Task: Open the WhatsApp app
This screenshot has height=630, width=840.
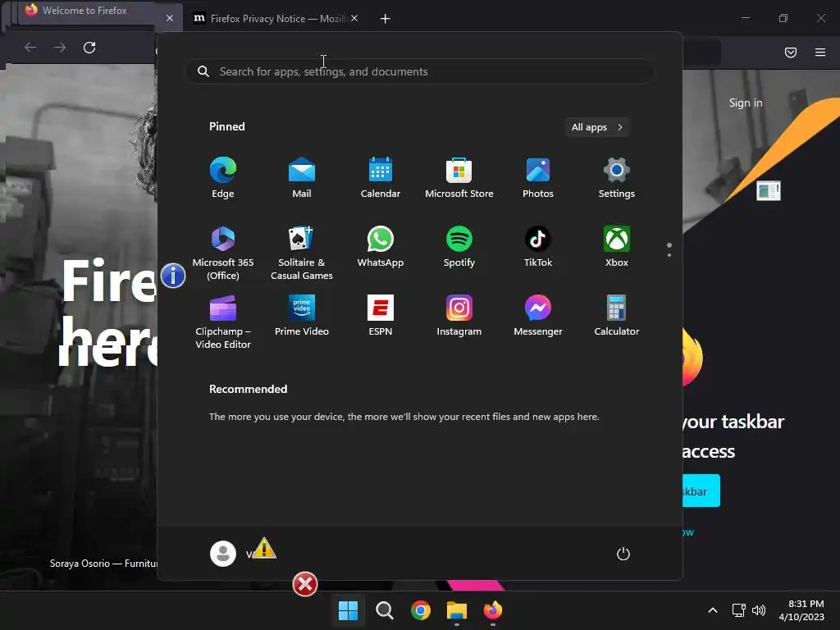Action: [x=381, y=246]
